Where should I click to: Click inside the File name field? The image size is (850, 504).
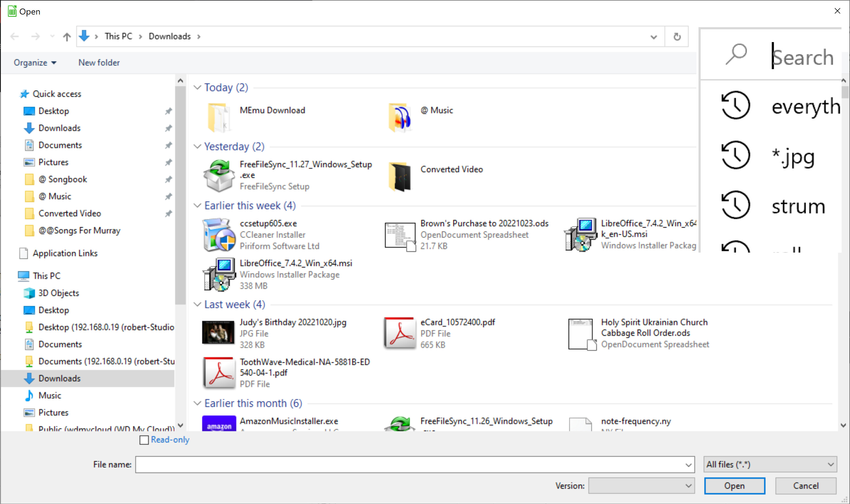[408, 464]
